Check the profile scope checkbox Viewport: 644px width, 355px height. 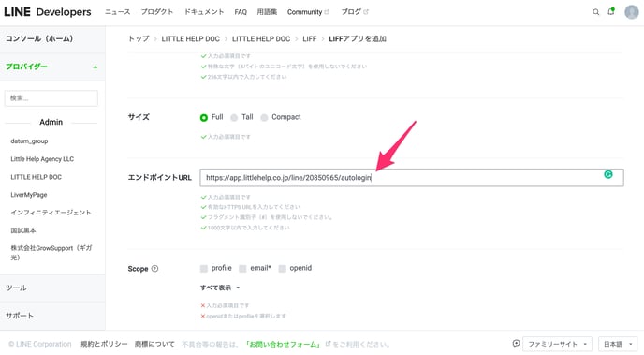point(204,269)
